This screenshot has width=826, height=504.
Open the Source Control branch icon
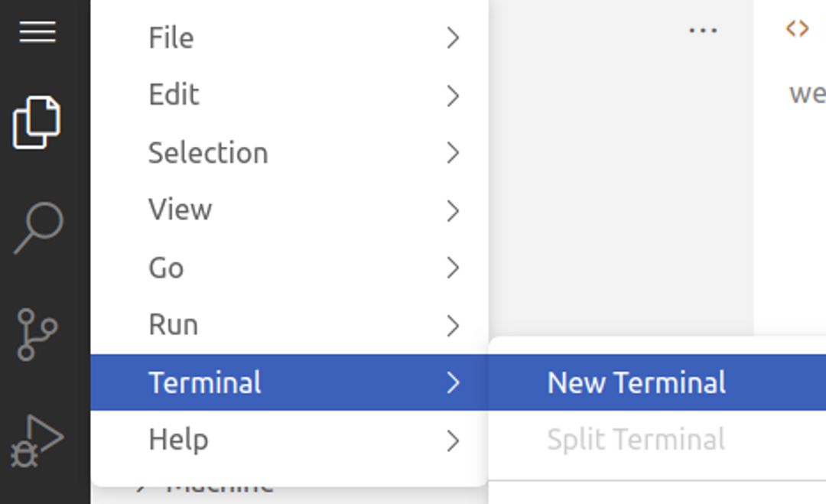pyautogui.click(x=37, y=334)
